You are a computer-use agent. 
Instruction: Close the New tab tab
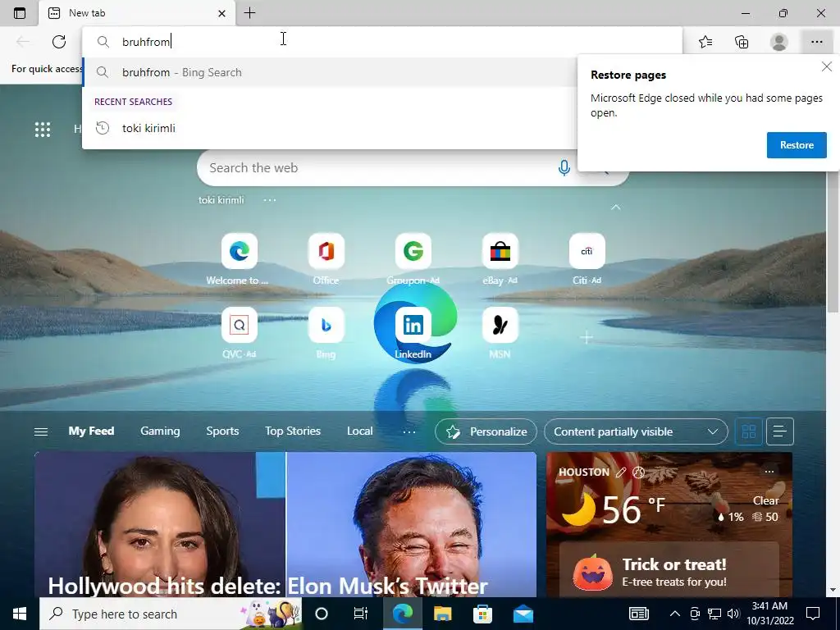click(221, 13)
